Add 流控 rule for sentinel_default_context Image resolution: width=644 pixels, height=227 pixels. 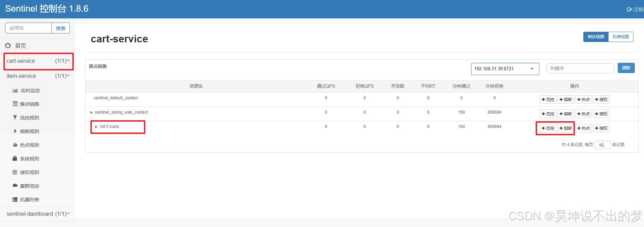click(548, 100)
